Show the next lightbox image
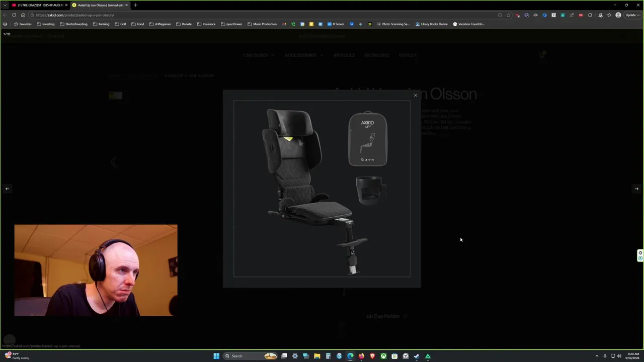The width and height of the screenshot is (644, 362). pos(636,189)
